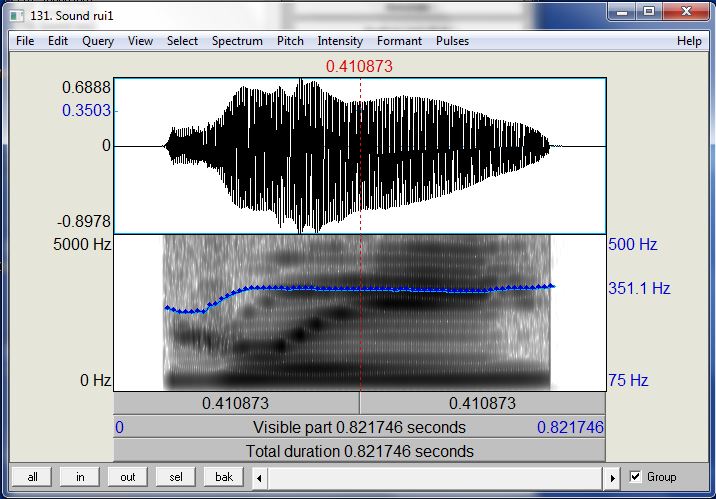This screenshot has width=716, height=499.
Task: Open the Help menu
Action: (x=689, y=41)
